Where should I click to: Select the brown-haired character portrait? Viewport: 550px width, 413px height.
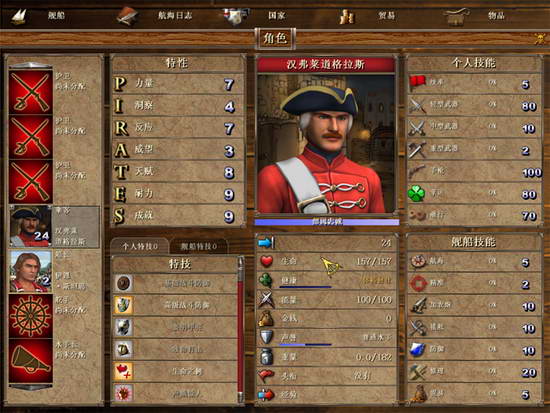pos(31,271)
